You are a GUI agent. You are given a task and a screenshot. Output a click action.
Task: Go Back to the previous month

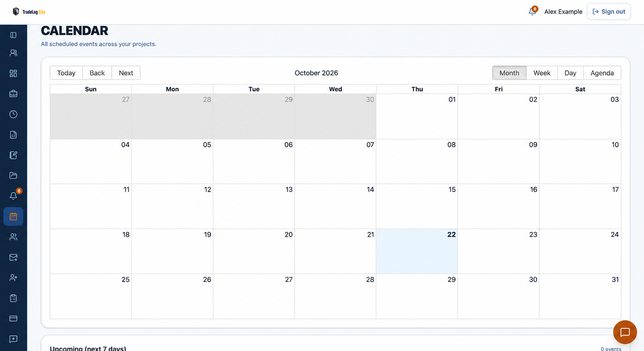click(97, 73)
